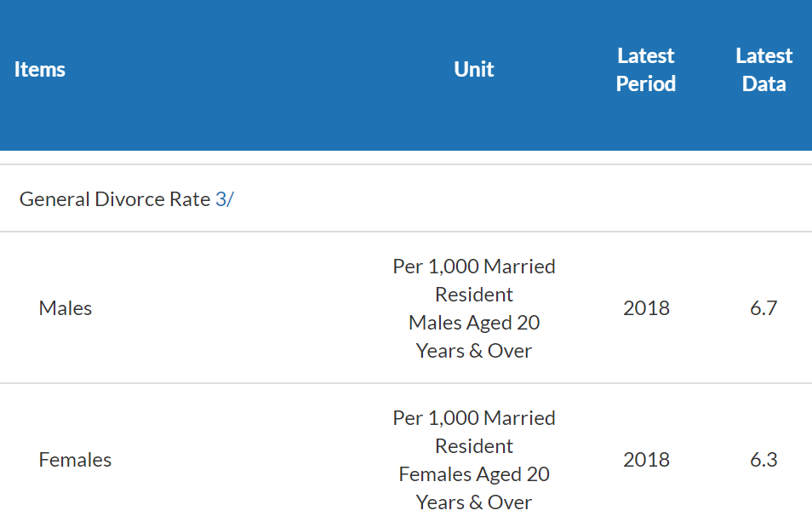This screenshot has width=812, height=522.
Task: Click the 'Females Aged 20' unit text
Action: coord(474,474)
